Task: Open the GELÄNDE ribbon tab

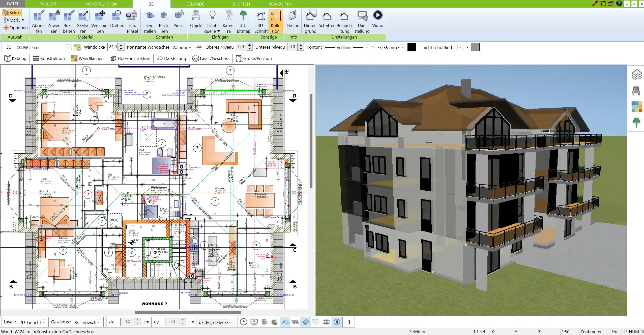Action: (x=195, y=4)
